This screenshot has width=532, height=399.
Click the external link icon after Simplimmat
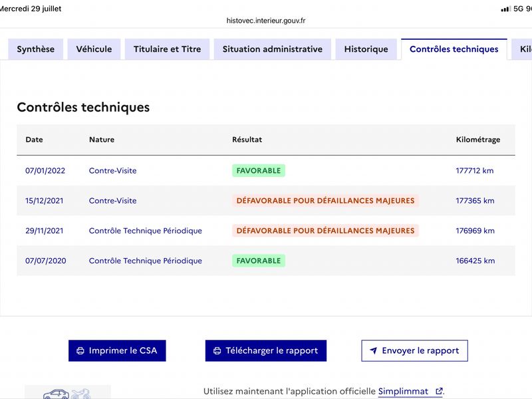tap(439, 391)
